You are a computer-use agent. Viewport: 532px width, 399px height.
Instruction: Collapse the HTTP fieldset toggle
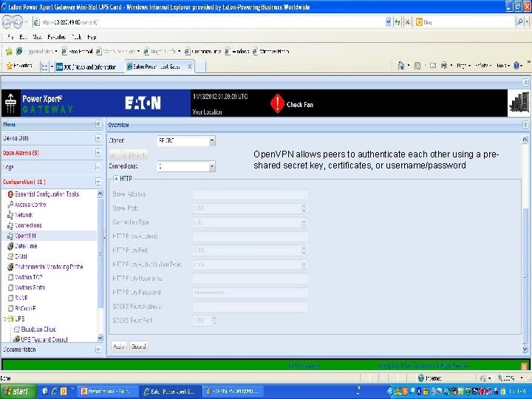click(116, 179)
